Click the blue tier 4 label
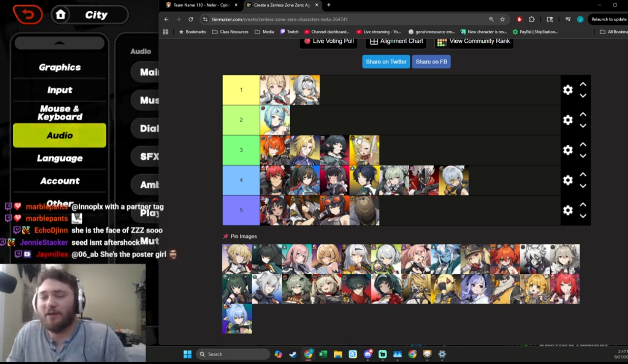628x364 pixels. 241,180
